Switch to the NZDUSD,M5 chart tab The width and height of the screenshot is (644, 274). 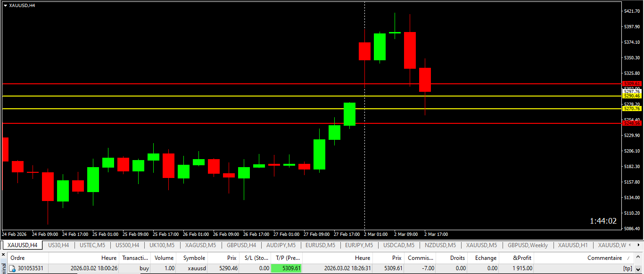439,245
